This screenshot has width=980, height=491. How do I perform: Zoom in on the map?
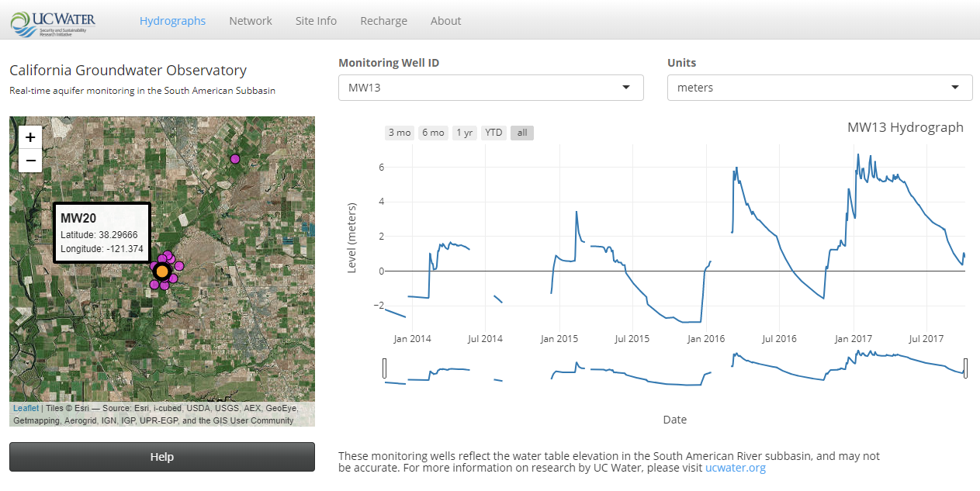(x=30, y=137)
